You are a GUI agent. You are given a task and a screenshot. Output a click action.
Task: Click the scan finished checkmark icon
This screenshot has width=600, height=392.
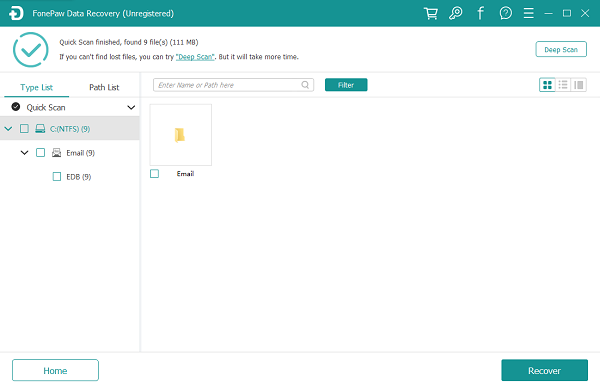point(31,50)
